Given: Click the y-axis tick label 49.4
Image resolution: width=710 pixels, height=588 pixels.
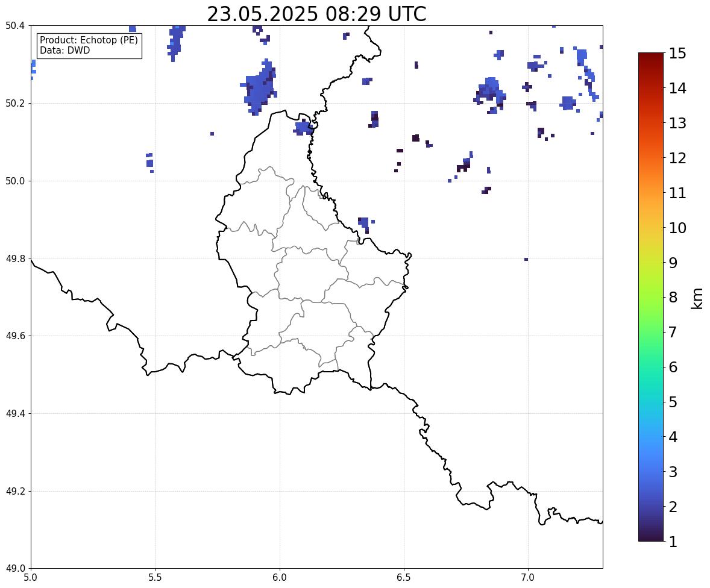Looking at the screenshot, I should [15, 414].
